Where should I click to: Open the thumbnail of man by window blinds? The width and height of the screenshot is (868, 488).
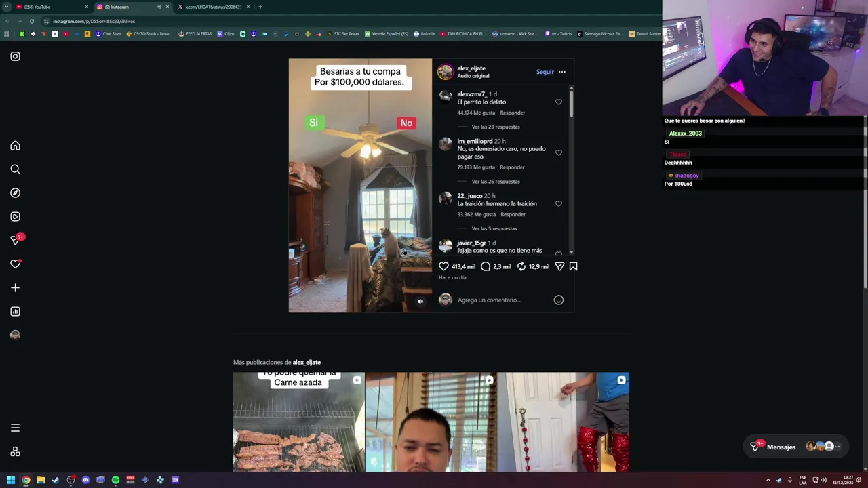coord(431,422)
